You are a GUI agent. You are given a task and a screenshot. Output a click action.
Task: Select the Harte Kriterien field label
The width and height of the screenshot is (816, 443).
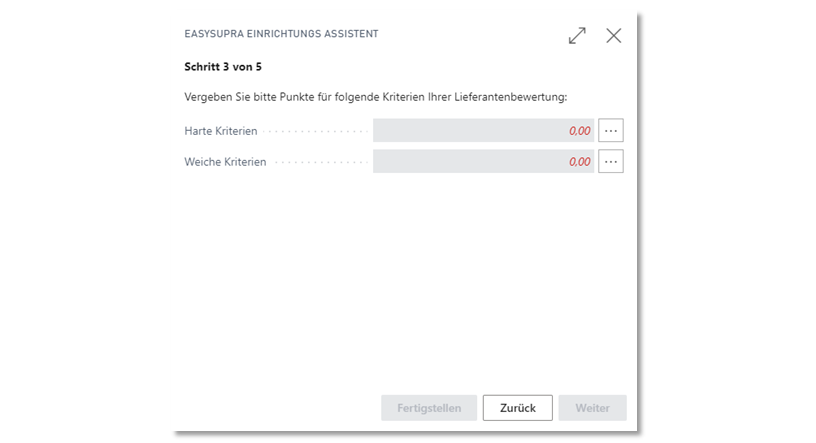[221, 131]
